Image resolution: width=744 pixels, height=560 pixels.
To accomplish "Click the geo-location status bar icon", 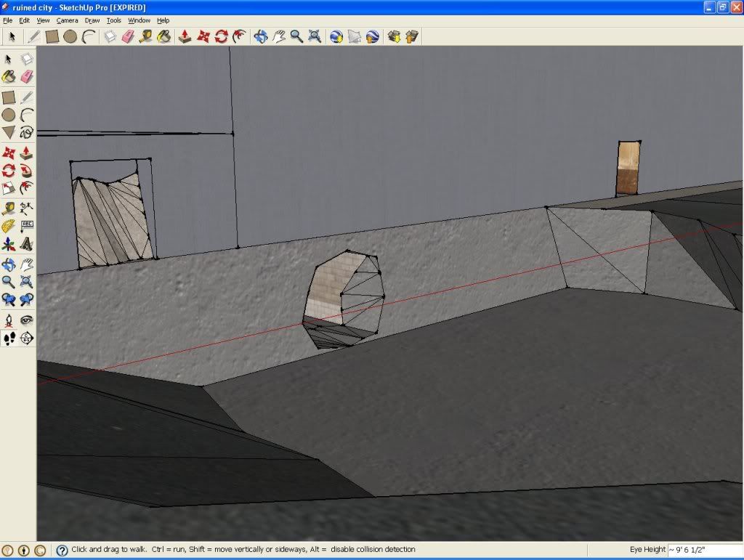I will (x=7, y=550).
